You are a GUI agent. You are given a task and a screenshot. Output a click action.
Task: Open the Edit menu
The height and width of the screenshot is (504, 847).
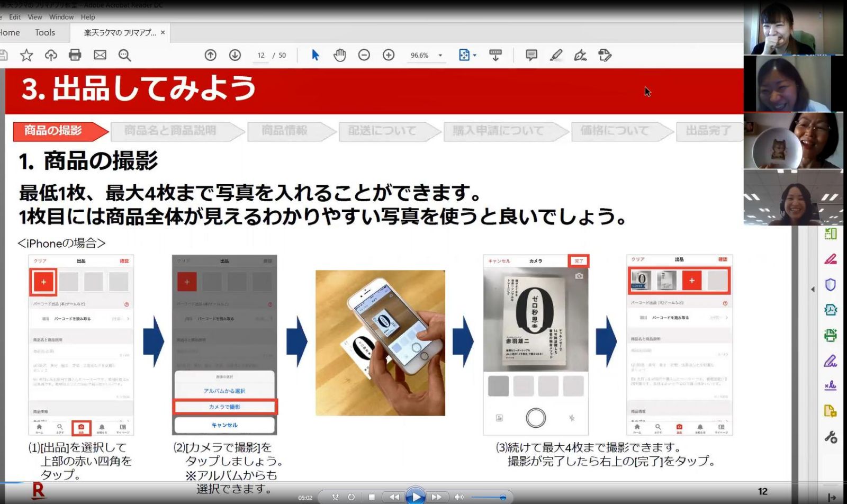15,17
